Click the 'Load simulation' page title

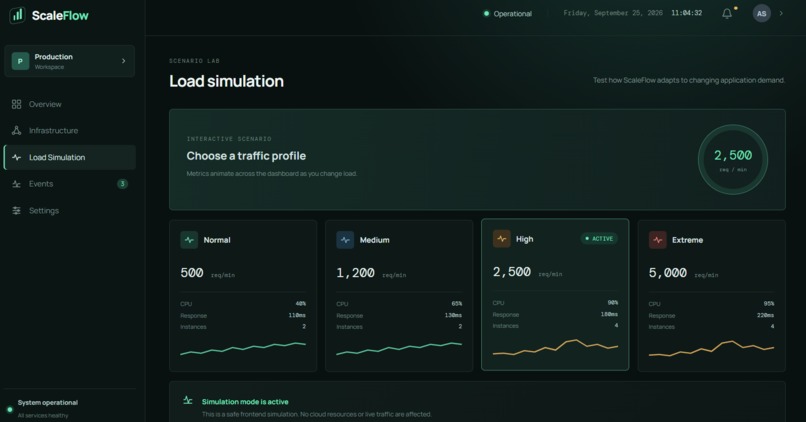point(226,81)
